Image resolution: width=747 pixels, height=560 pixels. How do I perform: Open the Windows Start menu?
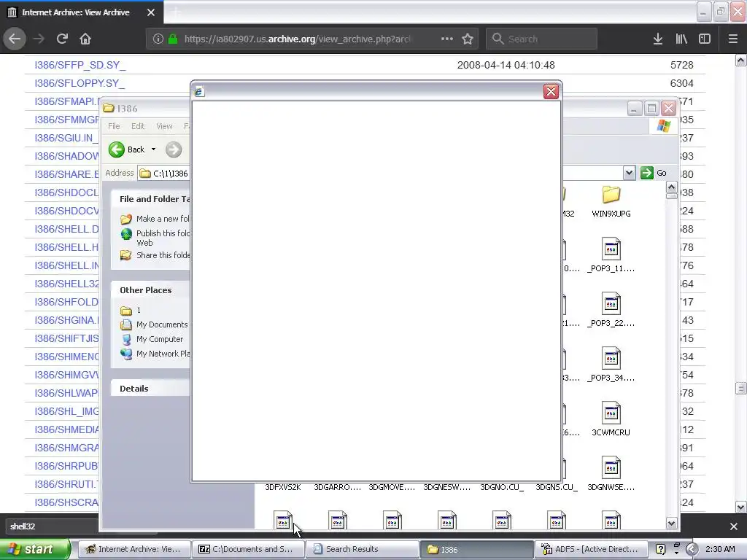(35, 549)
